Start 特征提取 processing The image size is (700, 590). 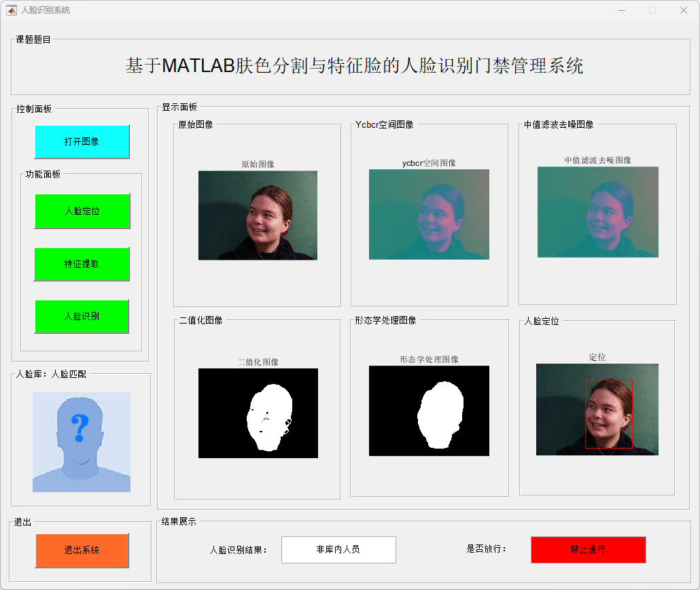(x=82, y=264)
